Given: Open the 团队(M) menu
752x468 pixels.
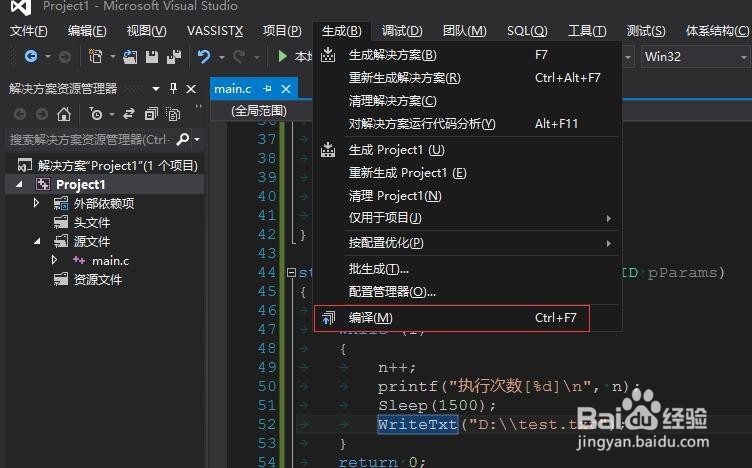Looking at the screenshot, I should coord(464,31).
